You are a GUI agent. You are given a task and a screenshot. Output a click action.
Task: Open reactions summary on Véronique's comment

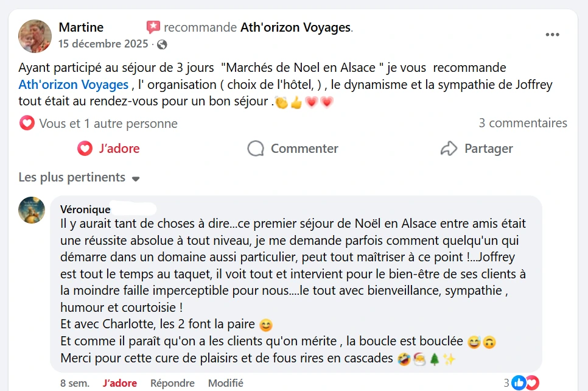pos(525,383)
